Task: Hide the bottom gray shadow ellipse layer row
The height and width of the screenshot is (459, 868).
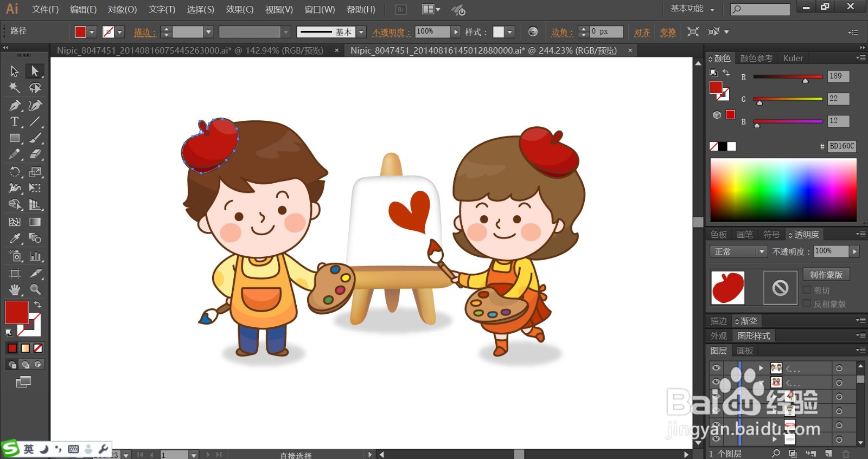Action: (x=716, y=439)
